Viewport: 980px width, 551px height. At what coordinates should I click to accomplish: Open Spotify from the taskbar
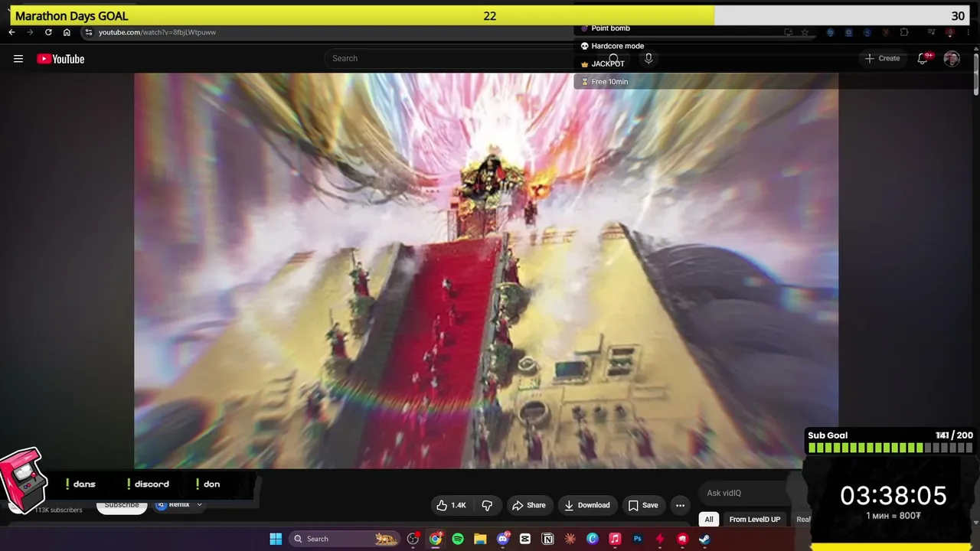click(458, 539)
